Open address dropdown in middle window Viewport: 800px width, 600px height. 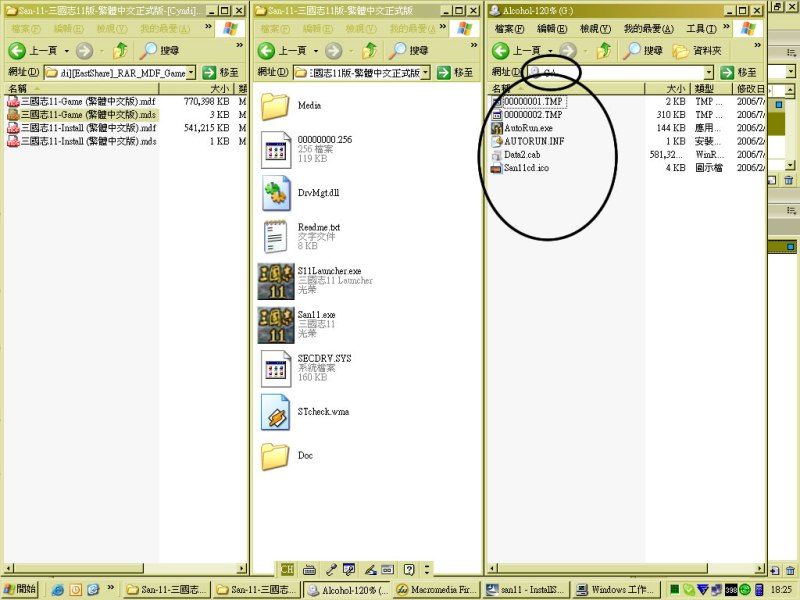426,72
